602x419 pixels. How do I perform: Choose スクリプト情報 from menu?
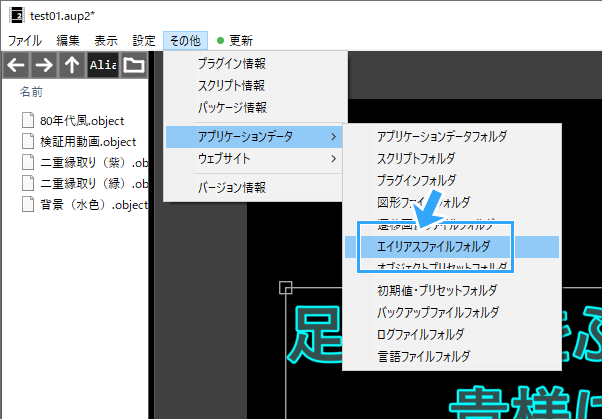[255, 86]
